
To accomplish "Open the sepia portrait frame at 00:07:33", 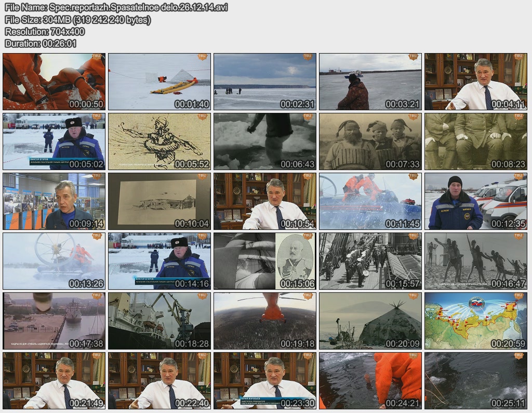I will coord(370,141).
